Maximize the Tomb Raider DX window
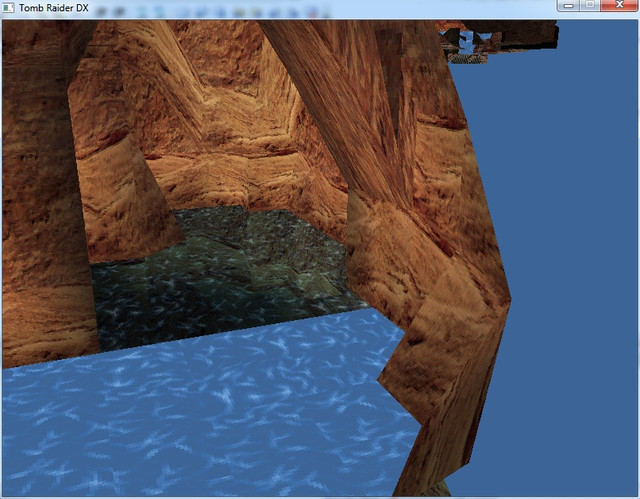The width and height of the screenshot is (640, 499). pos(590,5)
